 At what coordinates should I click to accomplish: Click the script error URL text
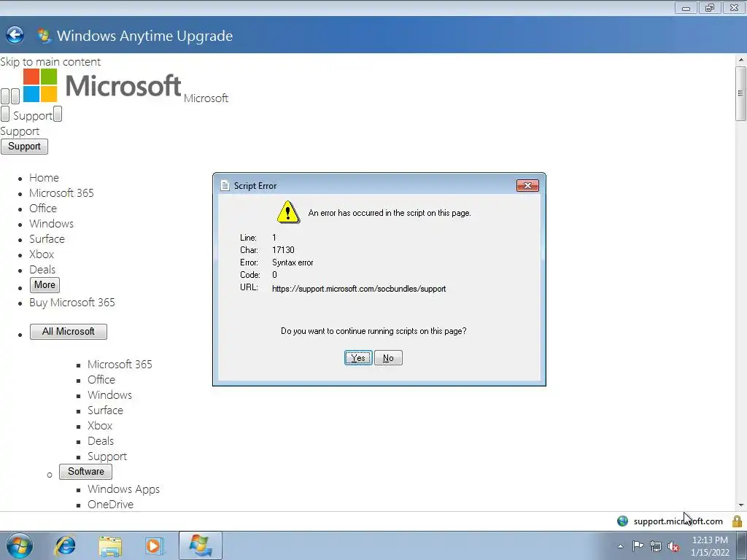tap(359, 289)
